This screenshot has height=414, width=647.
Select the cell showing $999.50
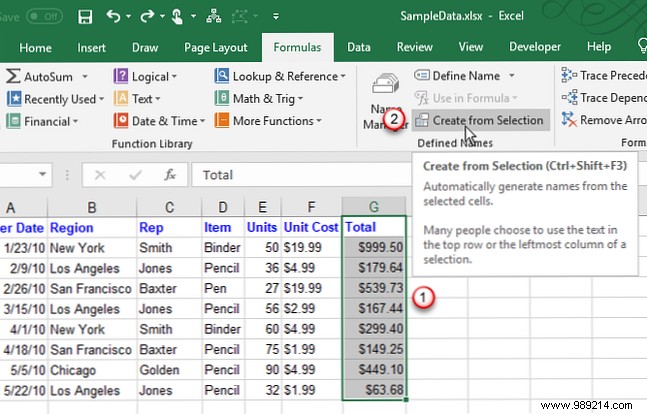tap(374, 247)
